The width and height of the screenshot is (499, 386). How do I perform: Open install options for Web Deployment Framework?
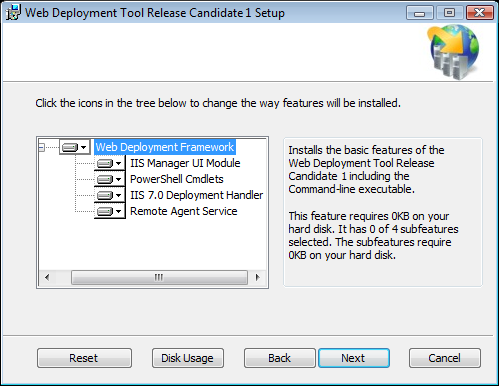[75, 147]
